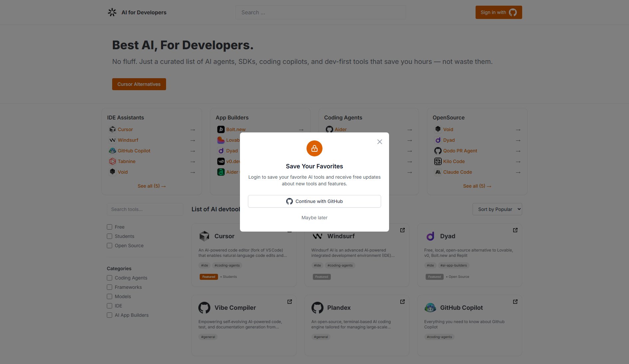
Task: Check the Coding Agents category checkbox
Action: click(x=109, y=278)
